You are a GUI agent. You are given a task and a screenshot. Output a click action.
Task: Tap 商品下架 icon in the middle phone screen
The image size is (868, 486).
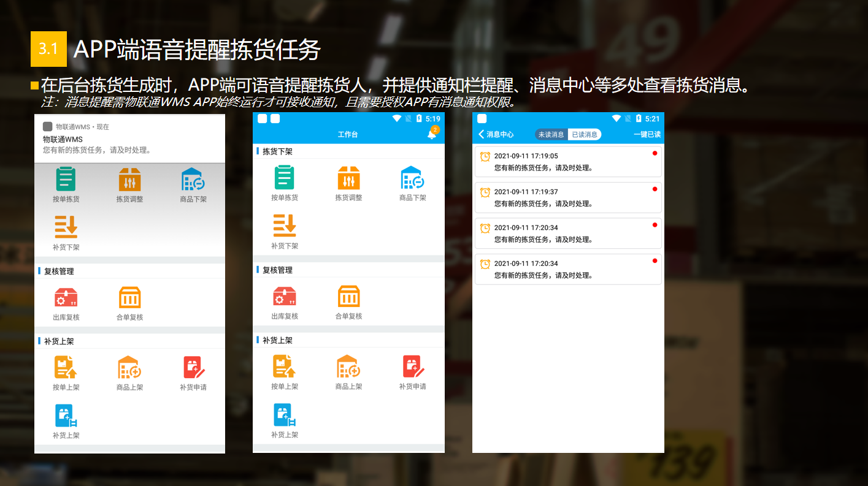coord(412,178)
